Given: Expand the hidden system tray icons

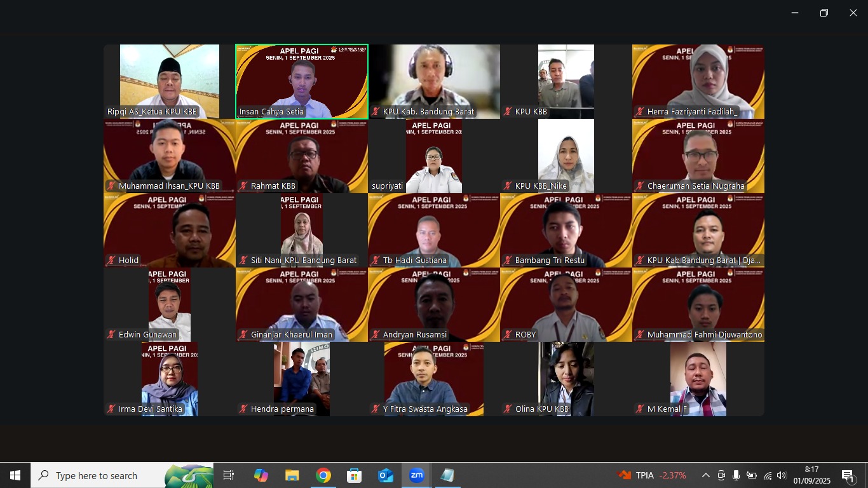Looking at the screenshot, I should point(705,475).
